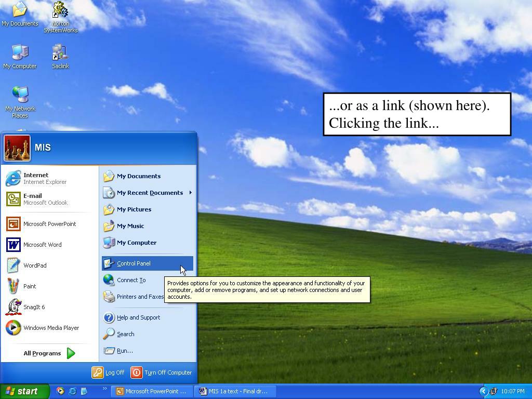Click the start button

24,391
